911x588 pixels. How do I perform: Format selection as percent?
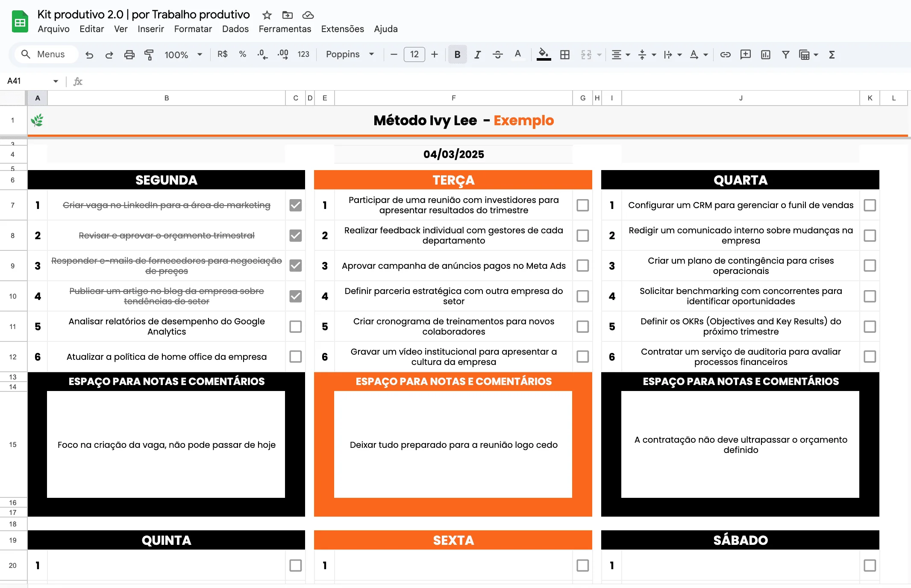242,54
